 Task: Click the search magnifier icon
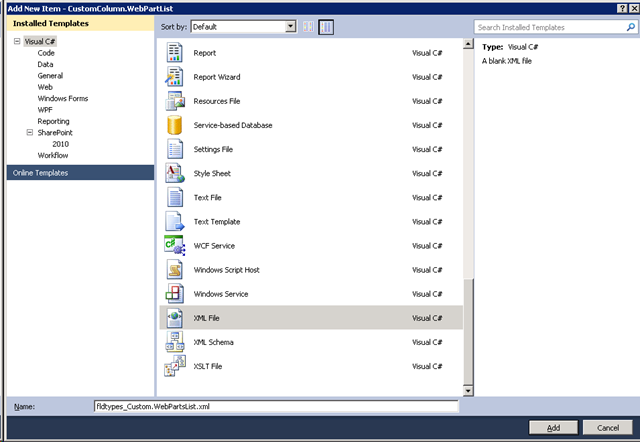click(x=631, y=27)
